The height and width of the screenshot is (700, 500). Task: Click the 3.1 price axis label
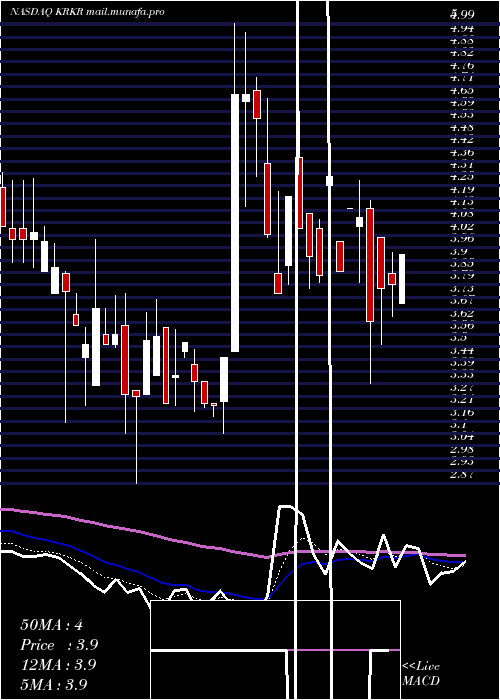[x=459, y=425]
